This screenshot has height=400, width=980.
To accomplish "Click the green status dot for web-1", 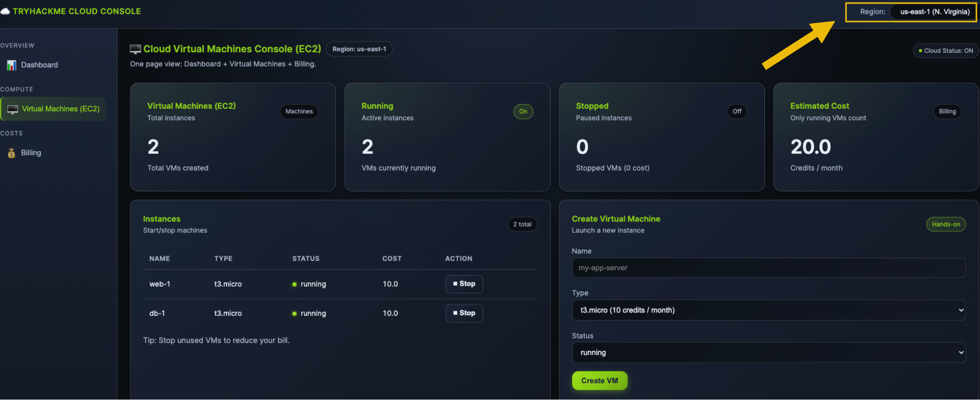I will coord(295,284).
